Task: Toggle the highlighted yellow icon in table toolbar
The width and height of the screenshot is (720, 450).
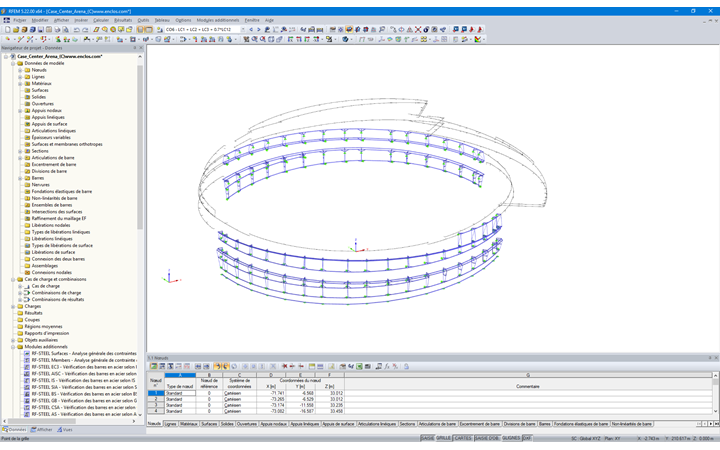Action: tap(218, 366)
